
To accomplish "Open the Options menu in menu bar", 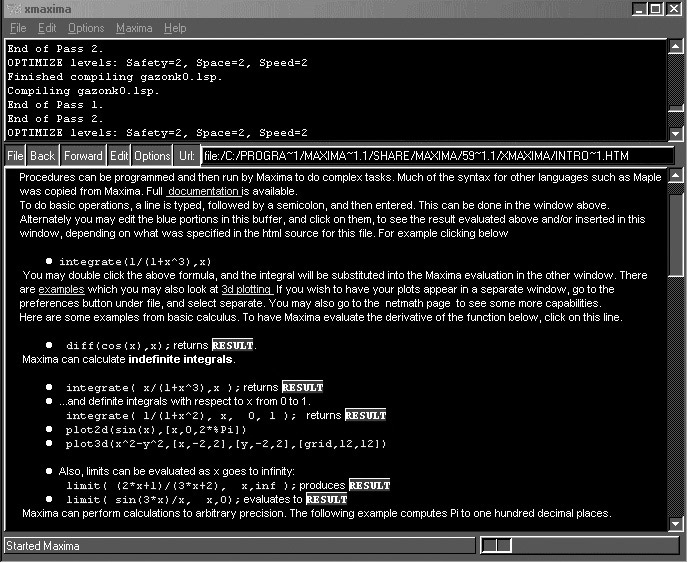I will point(86,28).
